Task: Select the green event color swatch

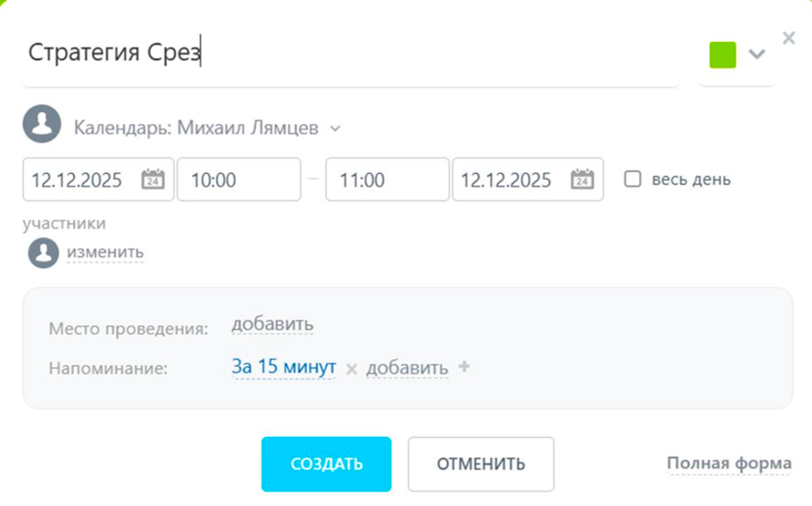Action: pyautogui.click(x=723, y=55)
